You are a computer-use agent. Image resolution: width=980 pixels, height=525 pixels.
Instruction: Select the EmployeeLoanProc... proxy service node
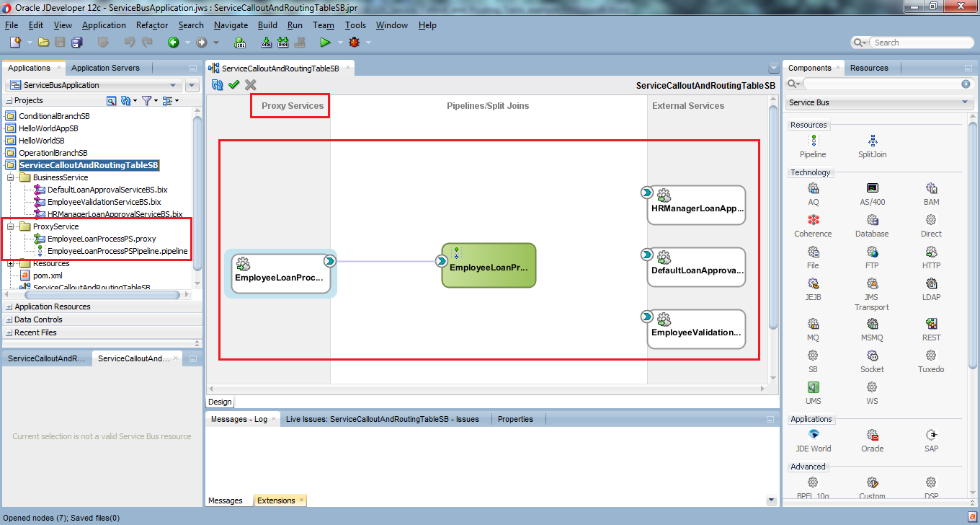[281, 273]
